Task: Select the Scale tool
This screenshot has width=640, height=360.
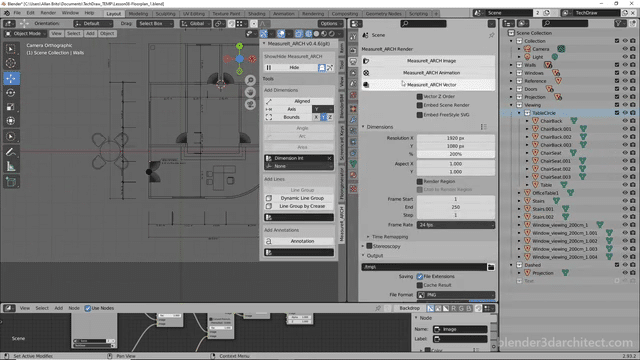Action: coord(11,107)
